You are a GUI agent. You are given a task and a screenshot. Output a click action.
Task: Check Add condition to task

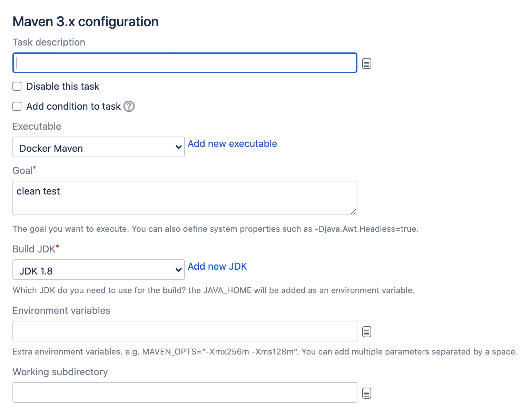point(17,106)
